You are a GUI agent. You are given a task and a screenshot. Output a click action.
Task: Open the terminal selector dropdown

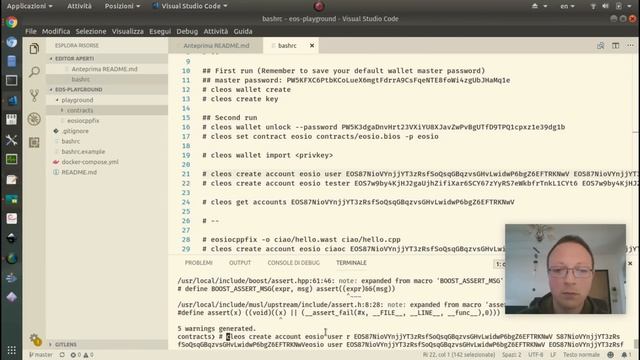(500, 264)
